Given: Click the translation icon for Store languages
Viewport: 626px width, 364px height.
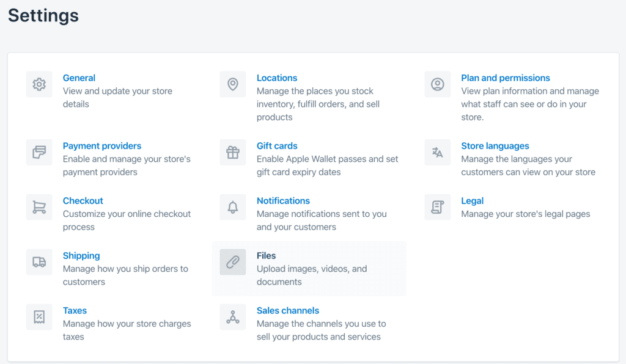Looking at the screenshot, I should point(438,152).
